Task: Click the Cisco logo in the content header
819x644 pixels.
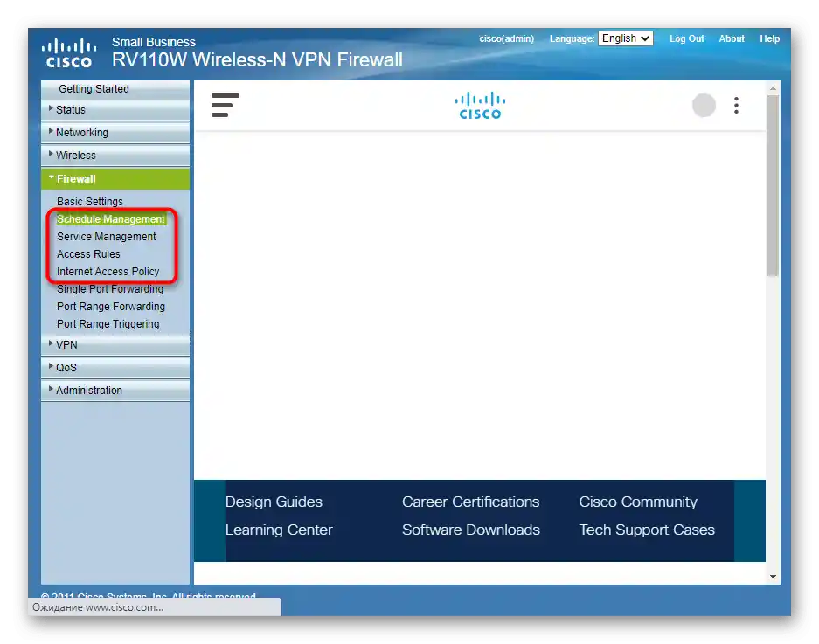Action: 480,106
